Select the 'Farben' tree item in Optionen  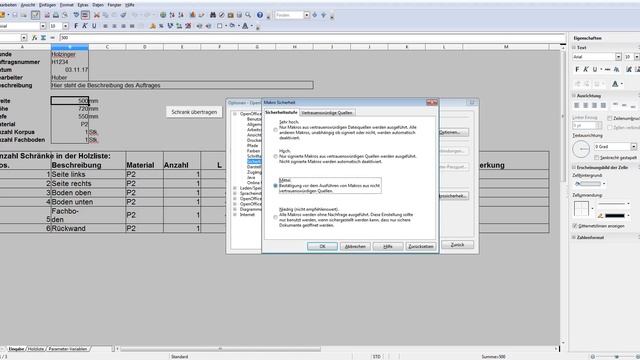point(253,151)
